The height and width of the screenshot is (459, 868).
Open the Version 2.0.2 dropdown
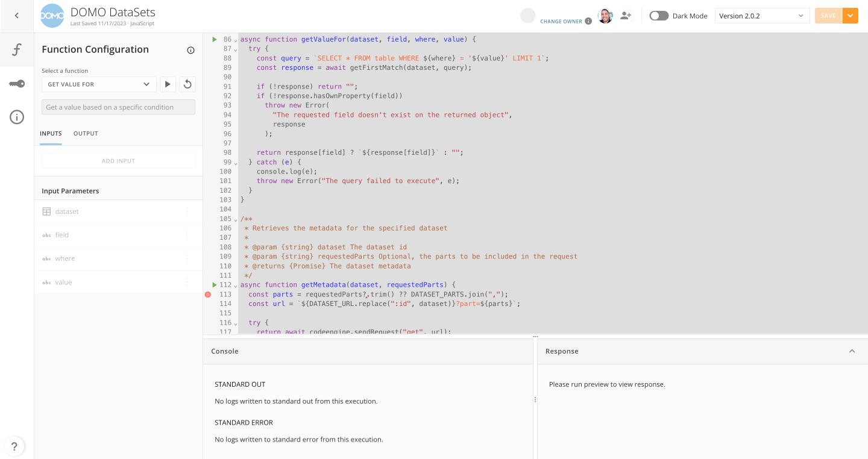762,16
